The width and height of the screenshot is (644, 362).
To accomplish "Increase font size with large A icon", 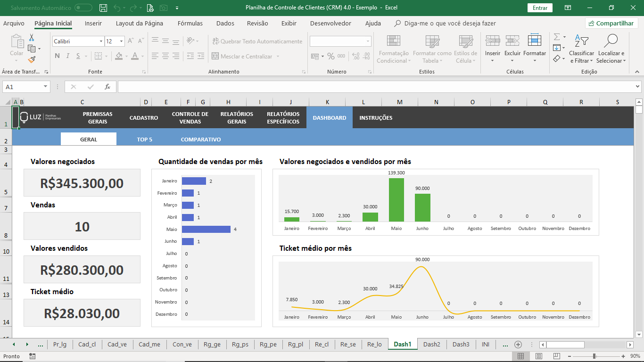I will pos(131,41).
